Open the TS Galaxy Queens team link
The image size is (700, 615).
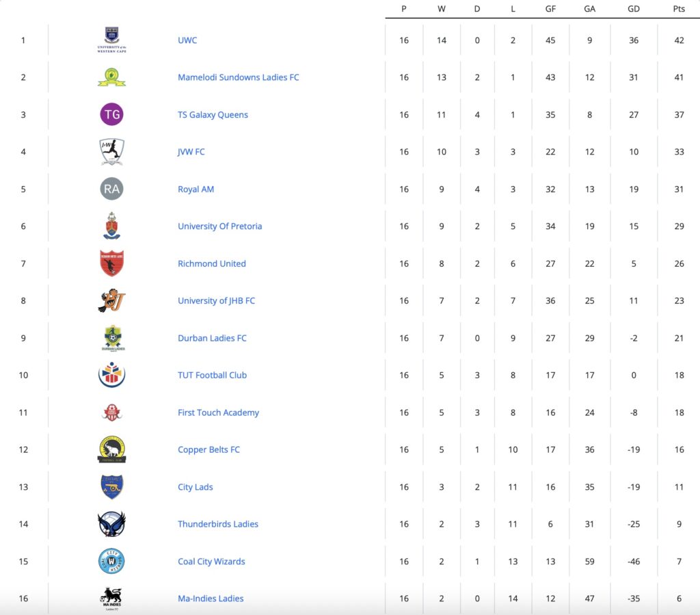[213, 115]
